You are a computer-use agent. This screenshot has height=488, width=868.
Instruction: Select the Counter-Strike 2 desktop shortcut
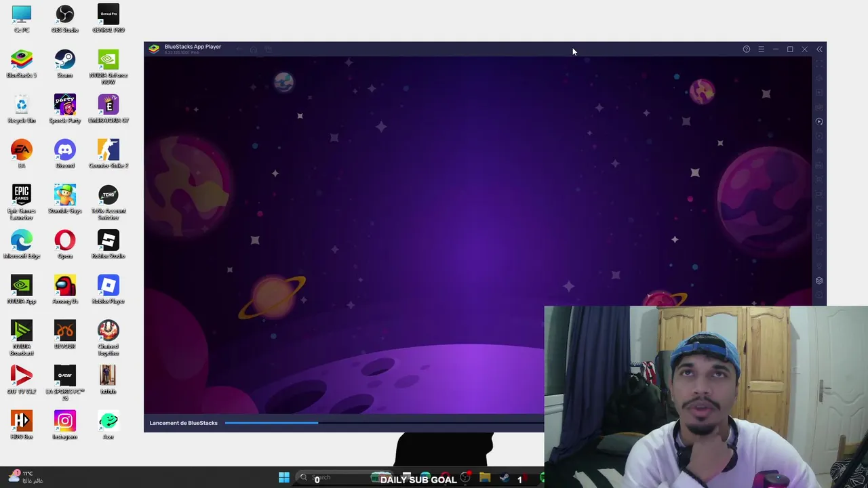coord(108,155)
